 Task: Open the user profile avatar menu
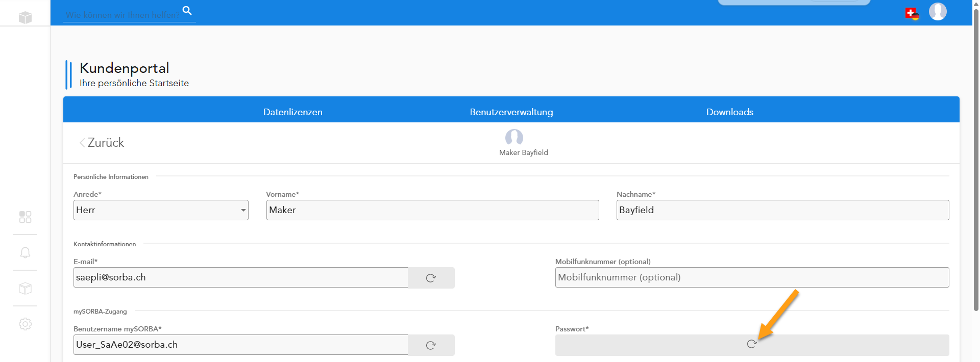coord(938,11)
